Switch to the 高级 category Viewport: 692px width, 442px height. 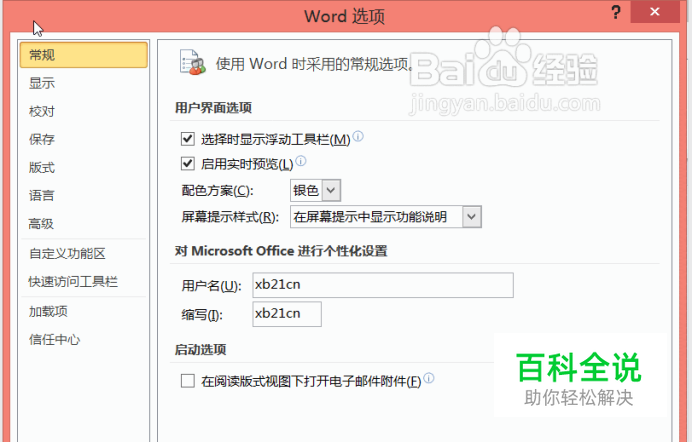click(x=83, y=224)
